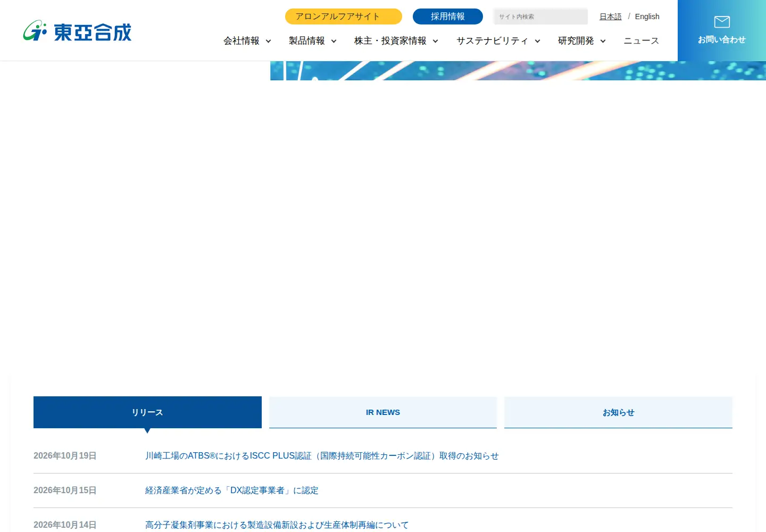
Task: Click the 東亞合成 company logo
Action: coord(77,31)
